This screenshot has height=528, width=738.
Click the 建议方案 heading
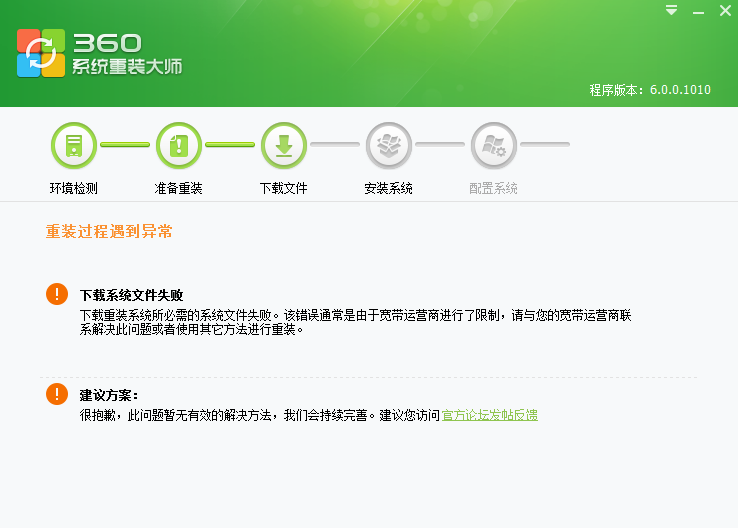[x=109, y=395]
